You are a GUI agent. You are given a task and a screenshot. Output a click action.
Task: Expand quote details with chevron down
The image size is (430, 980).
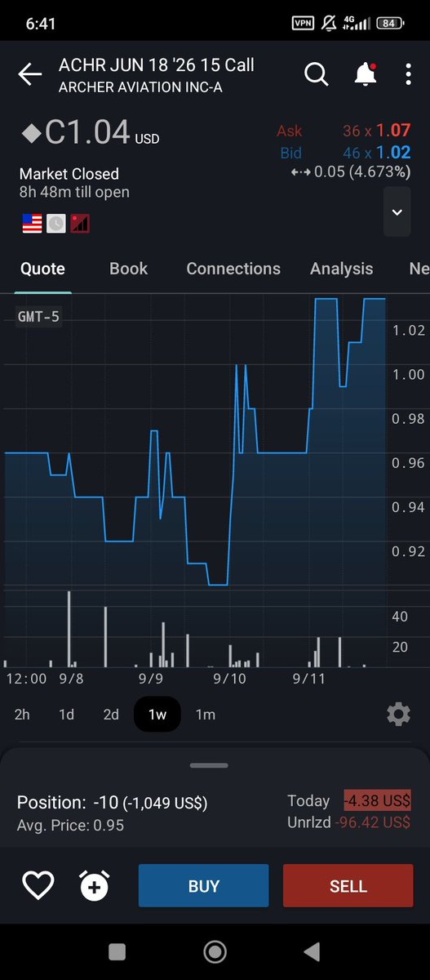(x=397, y=212)
